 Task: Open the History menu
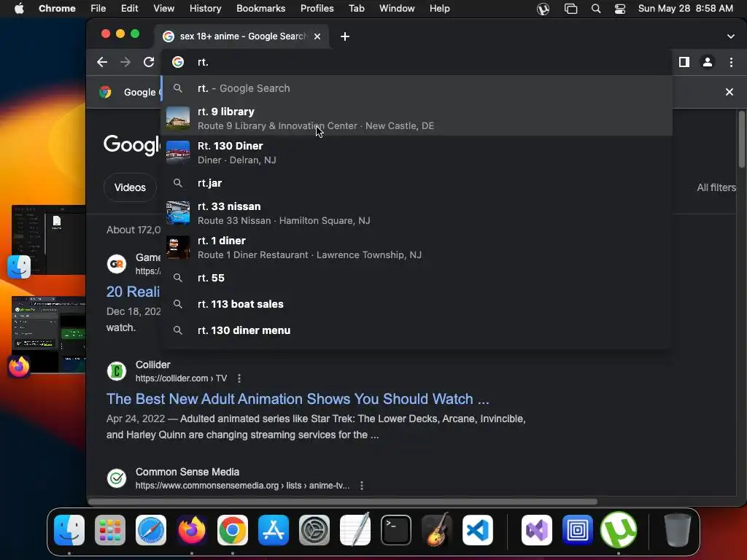click(205, 9)
